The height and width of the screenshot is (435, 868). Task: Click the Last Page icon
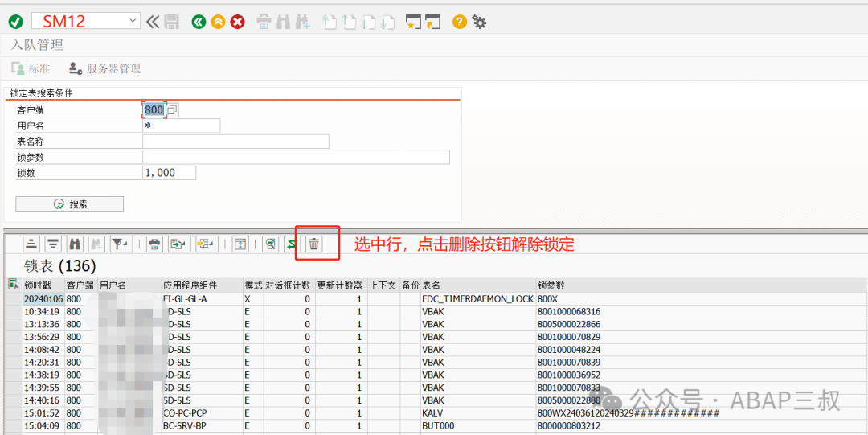click(387, 23)
